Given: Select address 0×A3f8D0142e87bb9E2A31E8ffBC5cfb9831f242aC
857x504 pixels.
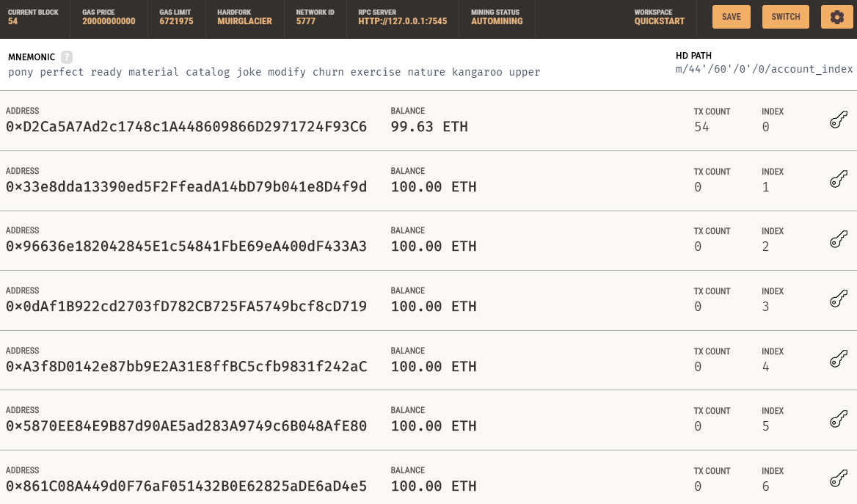Looking at the screenshot, I should point(186,366).
